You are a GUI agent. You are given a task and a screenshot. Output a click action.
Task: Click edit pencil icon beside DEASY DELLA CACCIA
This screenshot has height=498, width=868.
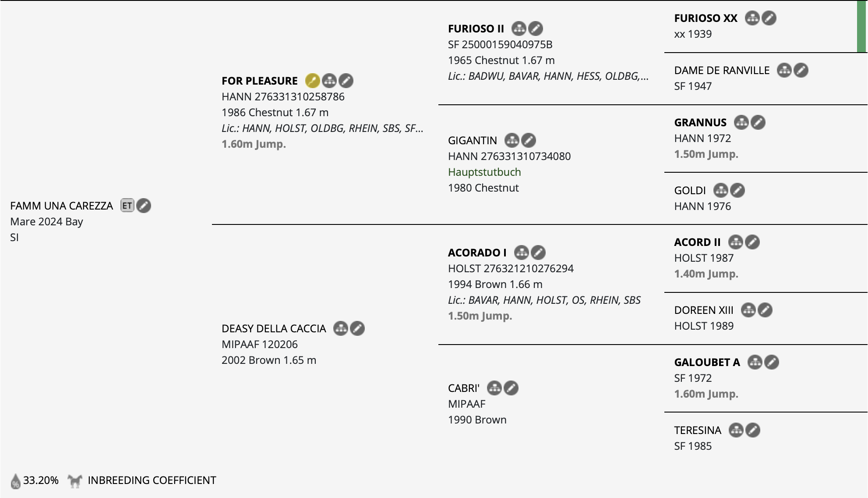coord(357,328)
